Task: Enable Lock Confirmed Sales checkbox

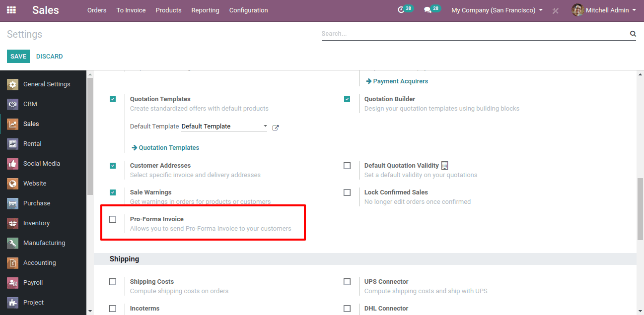Action: [347, 192]
